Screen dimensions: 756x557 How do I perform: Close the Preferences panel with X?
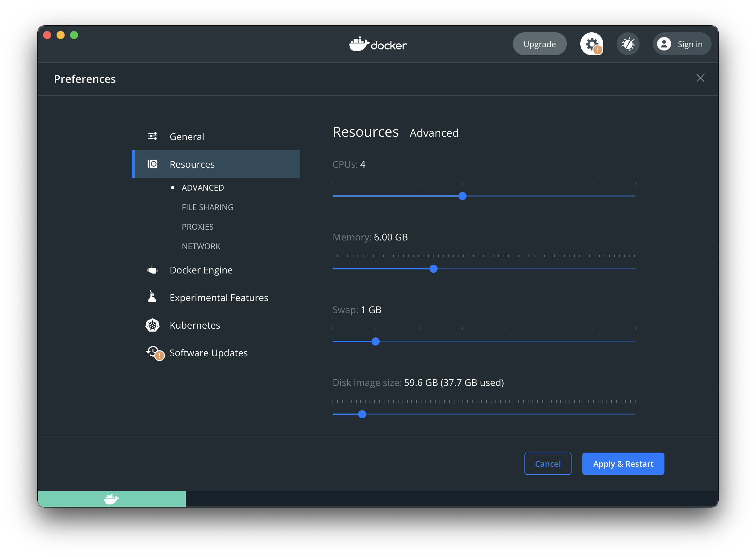(700, 78)
